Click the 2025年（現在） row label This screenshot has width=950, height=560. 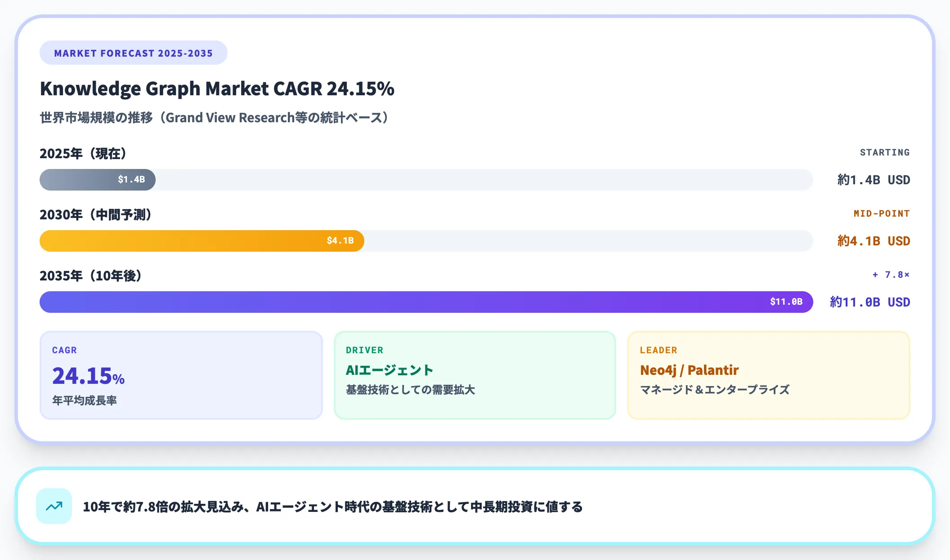(83, 154)
